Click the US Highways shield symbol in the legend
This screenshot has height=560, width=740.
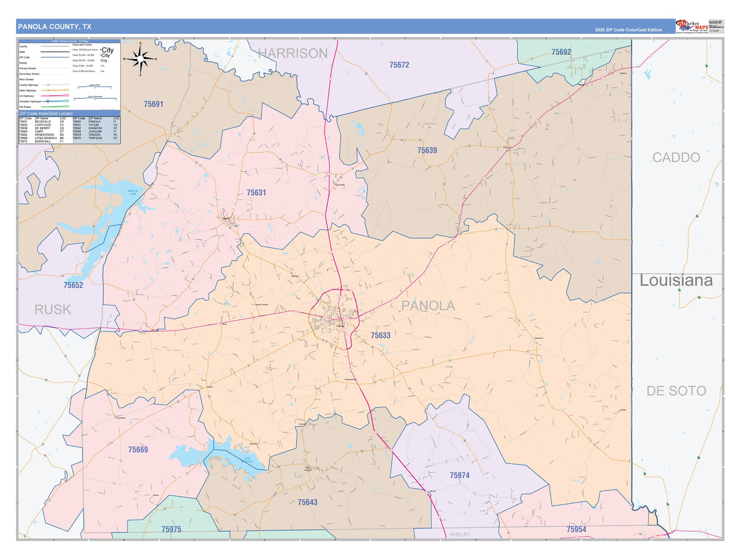(48, 96)
